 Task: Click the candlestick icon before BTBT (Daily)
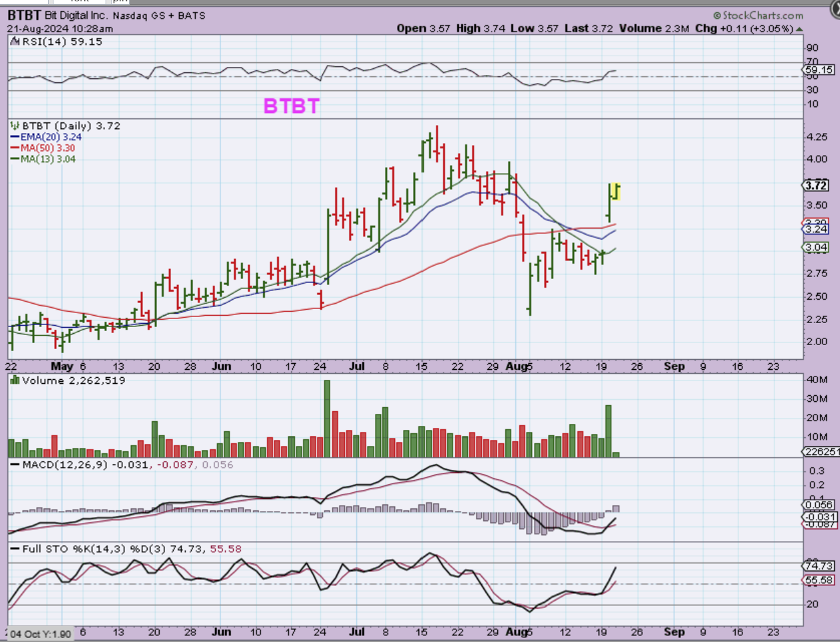pyautogui.click(x=16, y=126)
